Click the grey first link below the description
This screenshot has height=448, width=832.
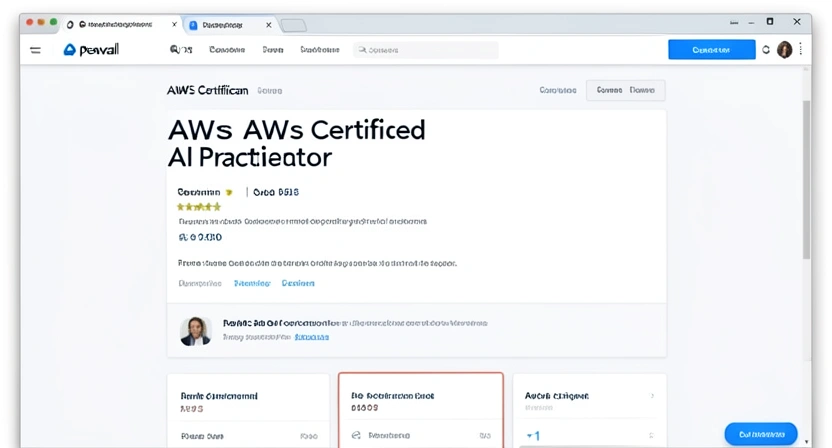200,283
